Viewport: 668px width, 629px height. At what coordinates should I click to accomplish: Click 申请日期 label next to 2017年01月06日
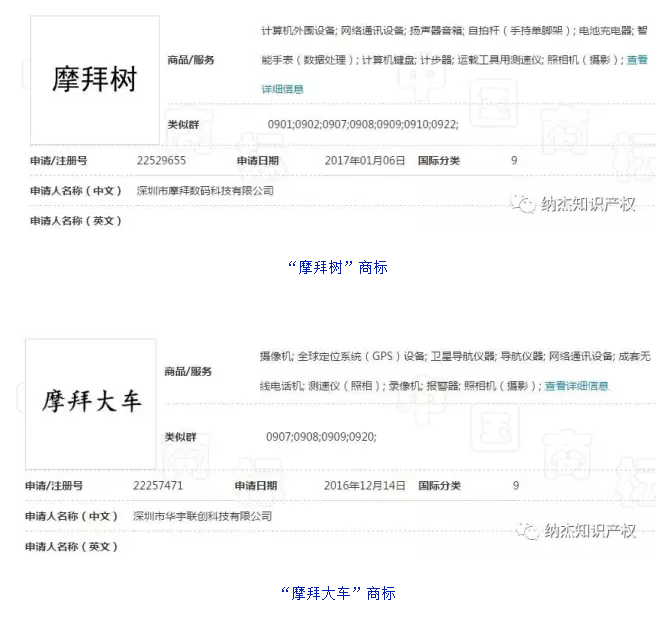point(258,161)
